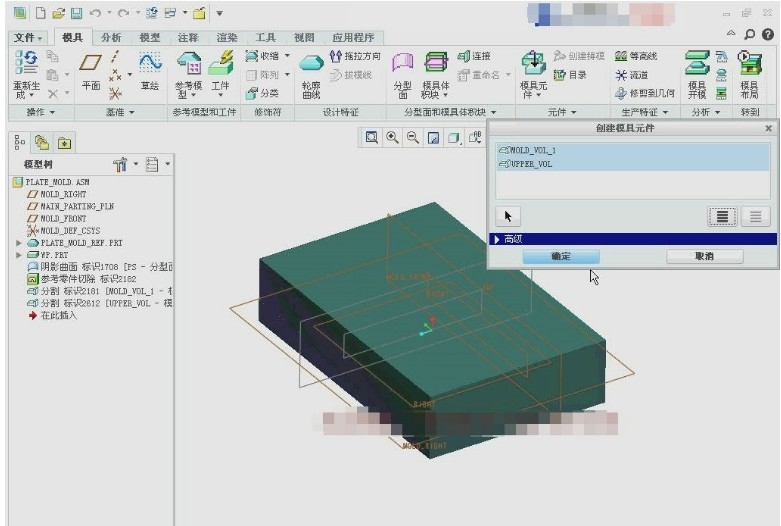Click the 收缩 shrinkage tool

tap(263, 56)
